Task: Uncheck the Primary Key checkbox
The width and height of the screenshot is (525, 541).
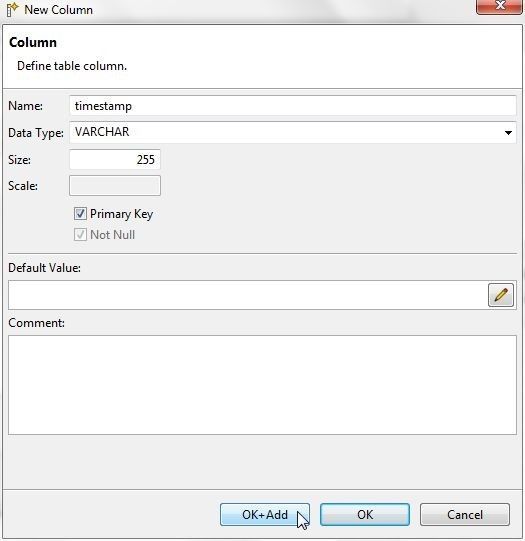Action: pyautogui.click(x=80, y=214)
